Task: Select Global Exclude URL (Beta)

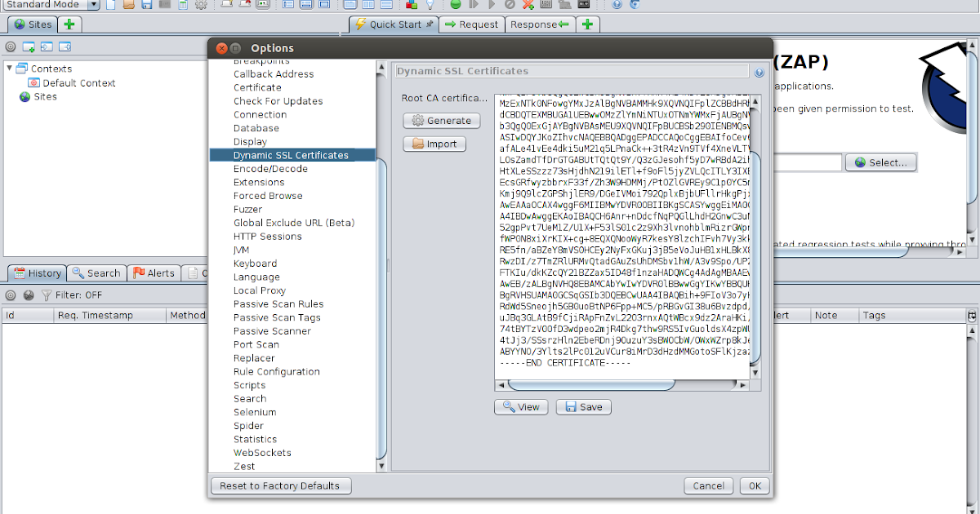Action: (x=294, y=223)
